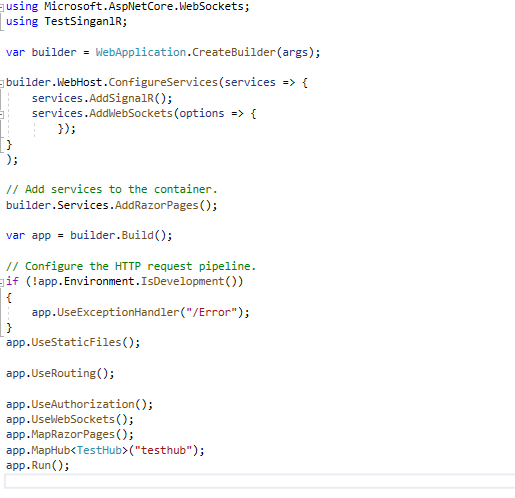Click 'using Microsoft.AspNetCore.WebSockets;' line
The height and width of the screenshot is (498, 515).
tap(128, 7)
